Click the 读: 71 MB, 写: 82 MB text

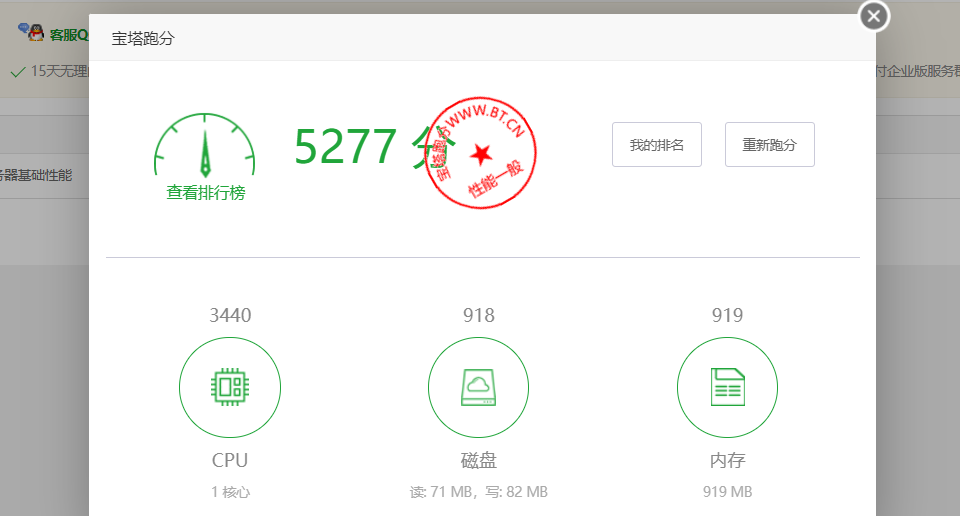(479, 492)
